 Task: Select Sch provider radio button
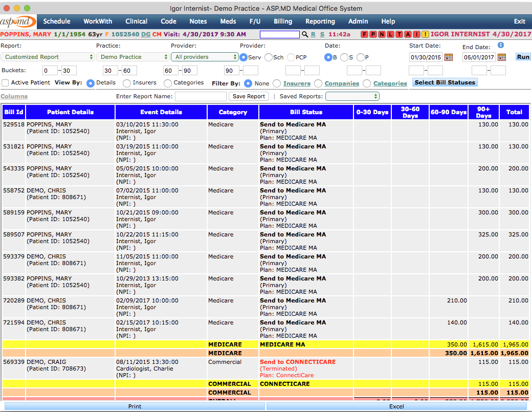(x=269, y=57)
